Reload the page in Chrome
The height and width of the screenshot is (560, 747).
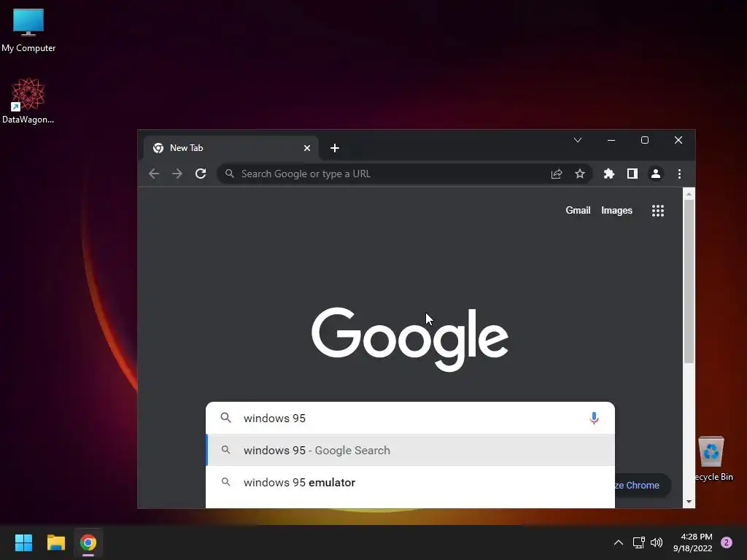201,174
